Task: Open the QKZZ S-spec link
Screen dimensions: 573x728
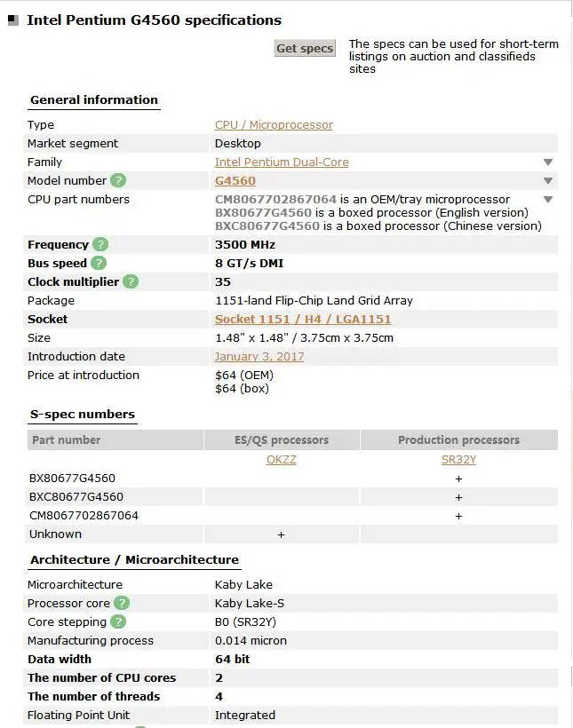Action: (282, 460)
